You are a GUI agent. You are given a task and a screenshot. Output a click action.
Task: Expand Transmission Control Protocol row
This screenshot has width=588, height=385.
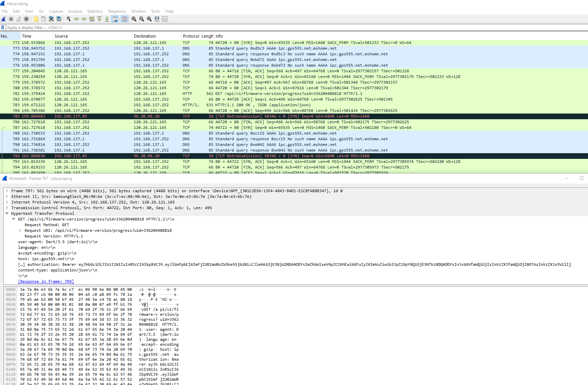pos(7,208)
